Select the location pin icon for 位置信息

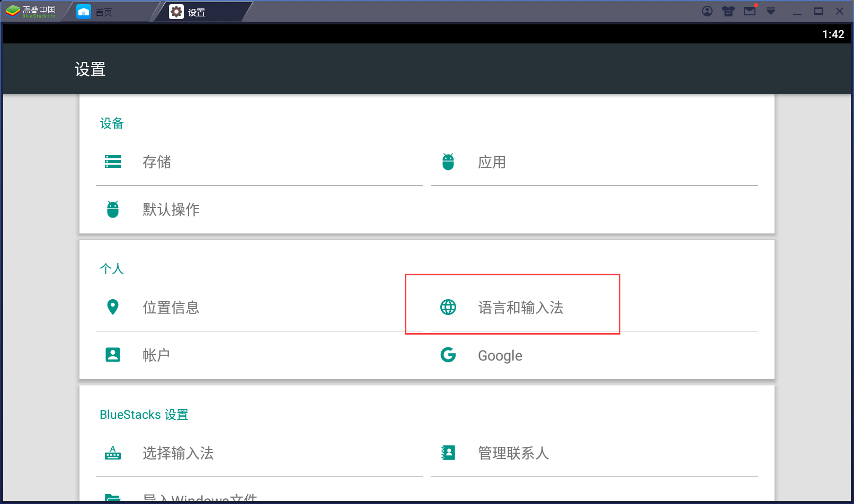113,307
